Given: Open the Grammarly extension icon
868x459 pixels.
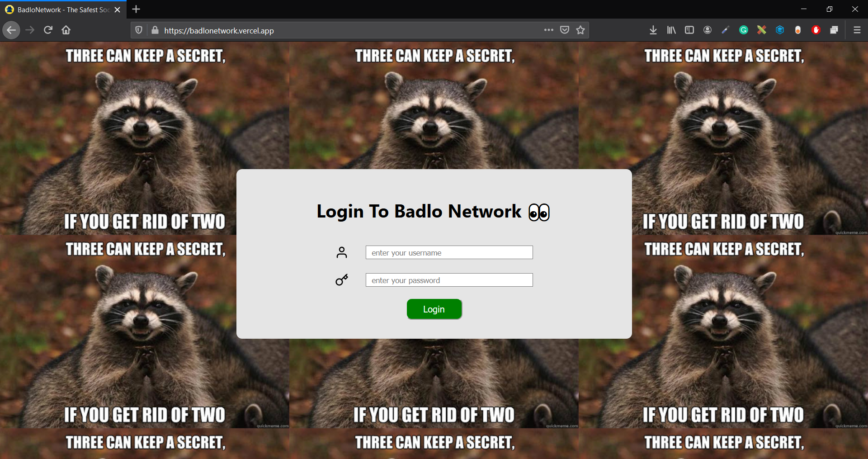Looking at the screenshot, I should point(744,30).
